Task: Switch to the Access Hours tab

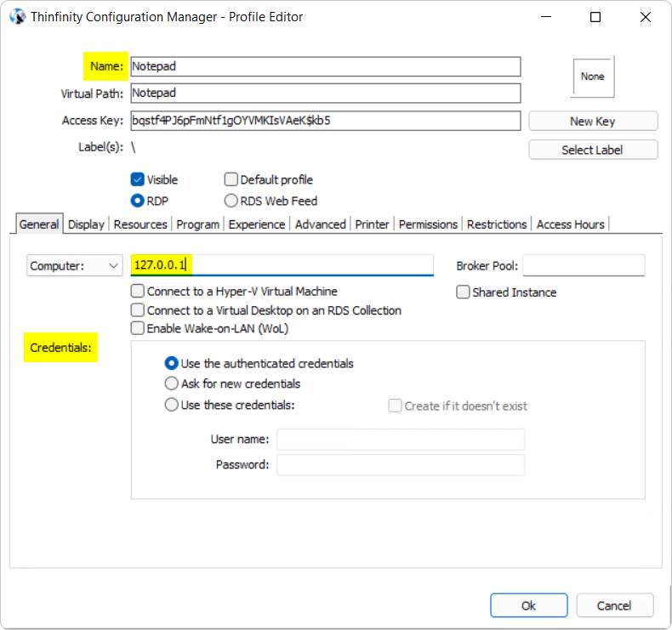Action: pos(571,224)
